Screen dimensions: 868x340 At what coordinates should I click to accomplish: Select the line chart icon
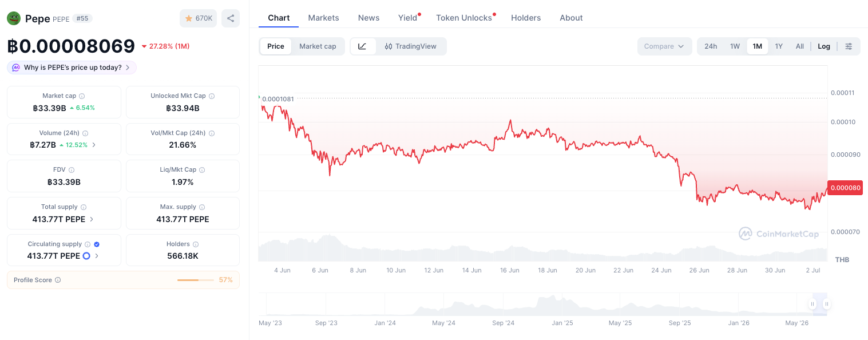pos(363,46)
